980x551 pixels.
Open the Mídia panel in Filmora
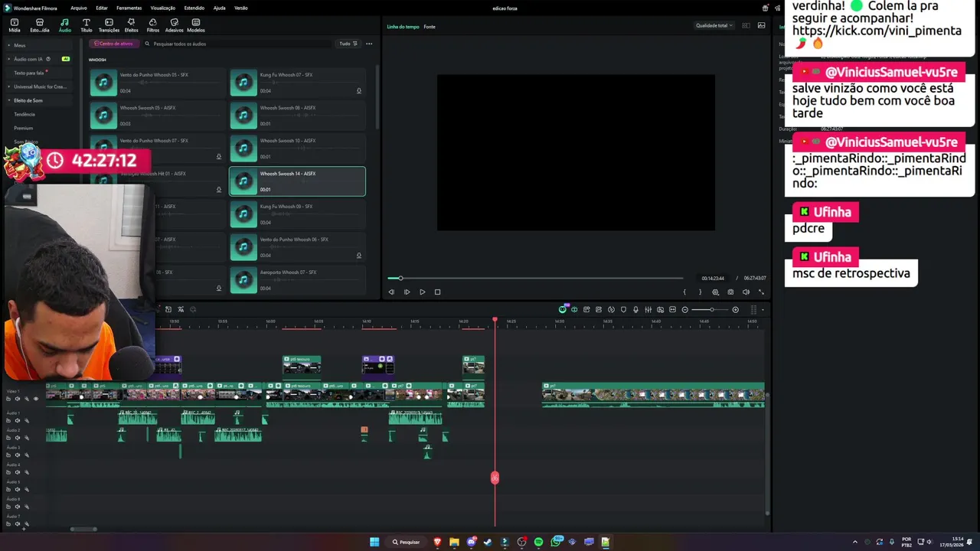click(15, 25)
